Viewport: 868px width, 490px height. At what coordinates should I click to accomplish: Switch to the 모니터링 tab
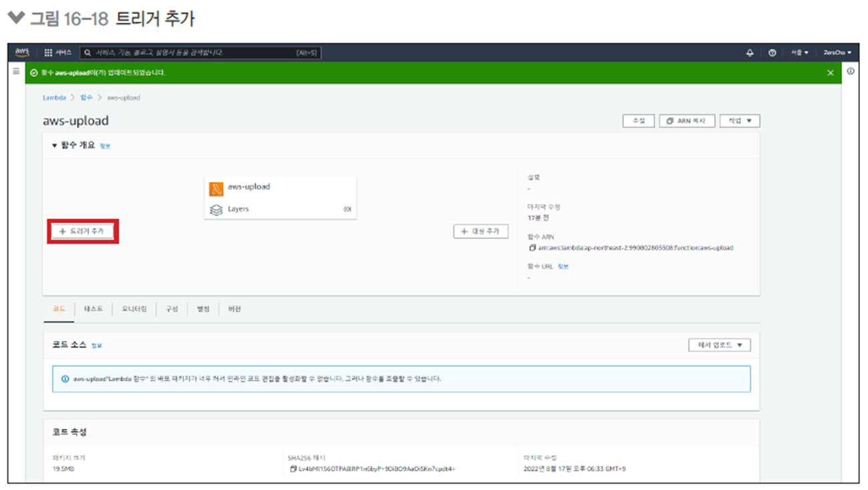point(134,309)
